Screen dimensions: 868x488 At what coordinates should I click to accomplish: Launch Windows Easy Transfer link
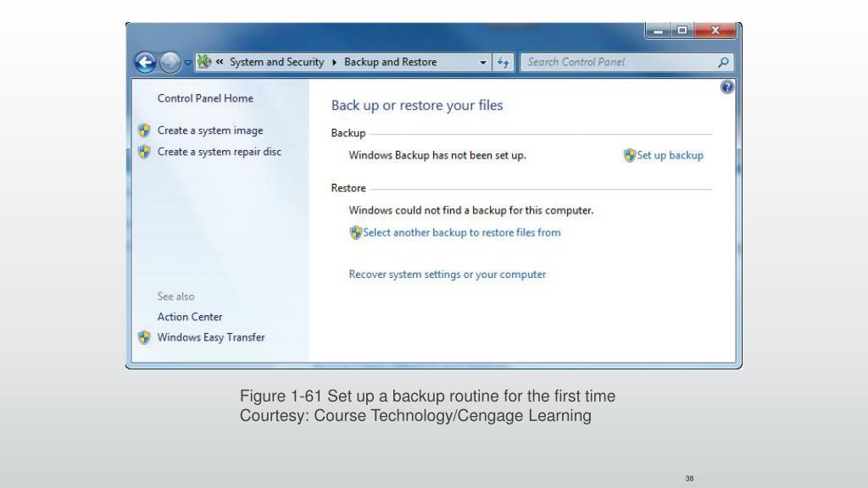(x=211, y=337)
